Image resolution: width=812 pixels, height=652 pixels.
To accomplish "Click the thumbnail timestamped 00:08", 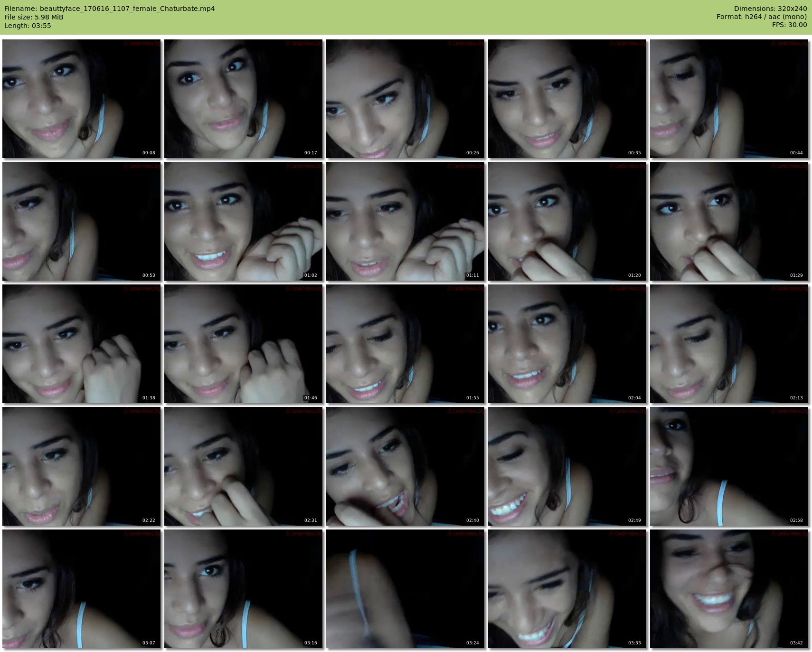I will 82,99.
